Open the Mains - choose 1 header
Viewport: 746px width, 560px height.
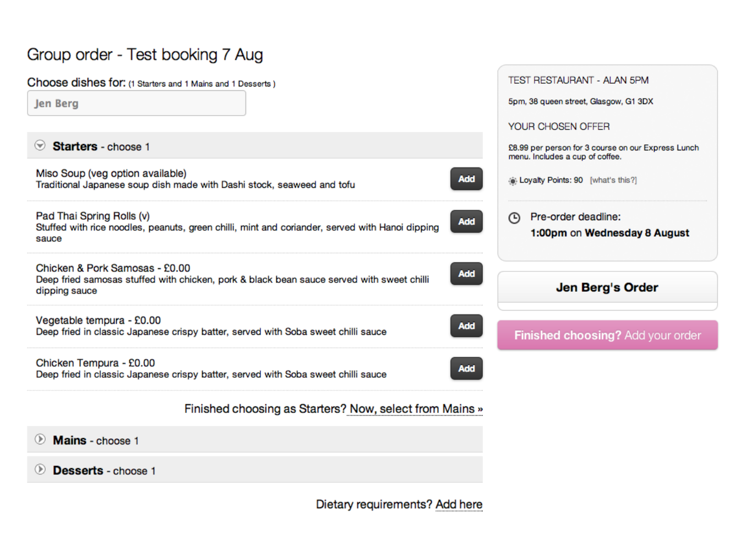pyautogui.click(x=95, y=441)
